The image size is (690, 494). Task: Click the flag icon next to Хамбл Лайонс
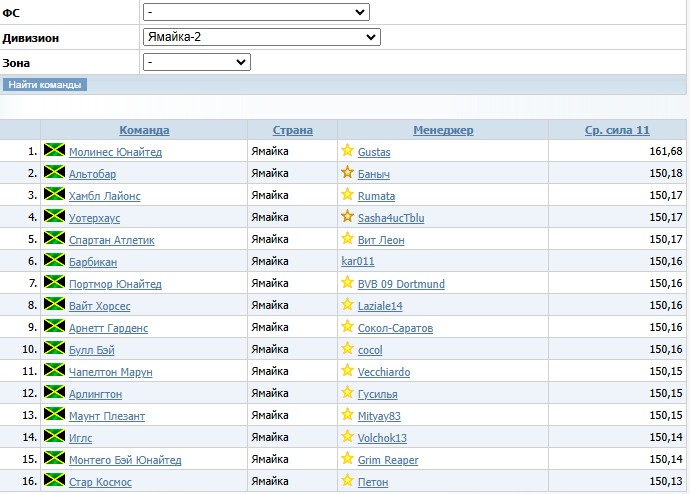54,194
